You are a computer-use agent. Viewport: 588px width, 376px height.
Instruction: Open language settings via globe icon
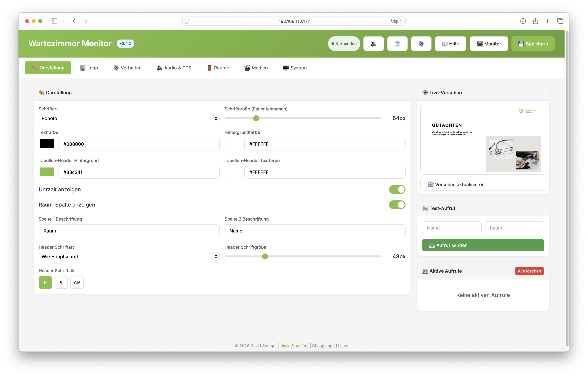click(397, 43)
